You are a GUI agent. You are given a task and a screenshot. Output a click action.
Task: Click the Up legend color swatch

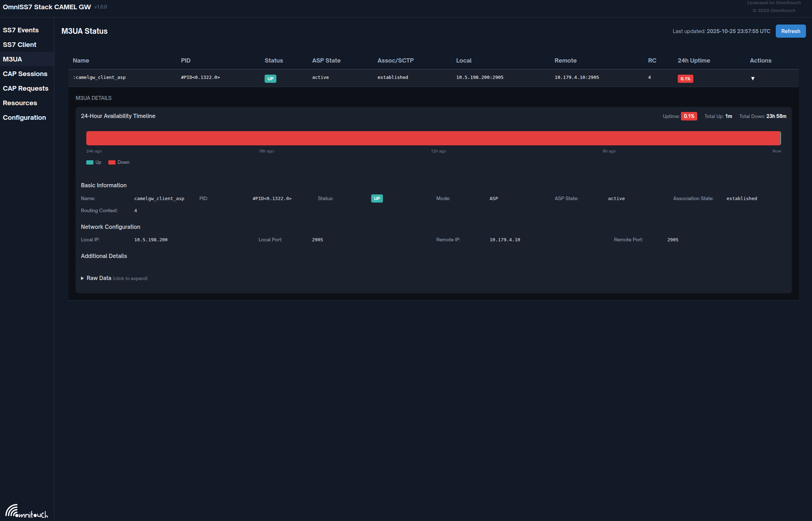[x=90, y=162]
